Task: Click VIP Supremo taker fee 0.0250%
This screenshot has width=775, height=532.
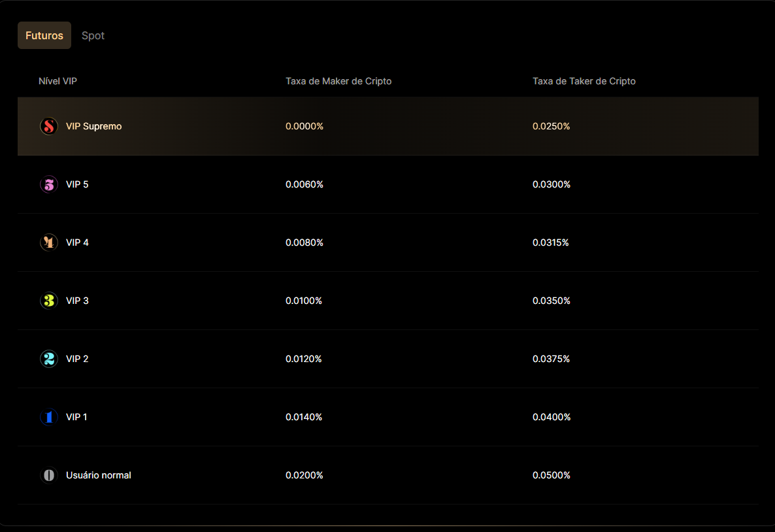Action: 552,126
